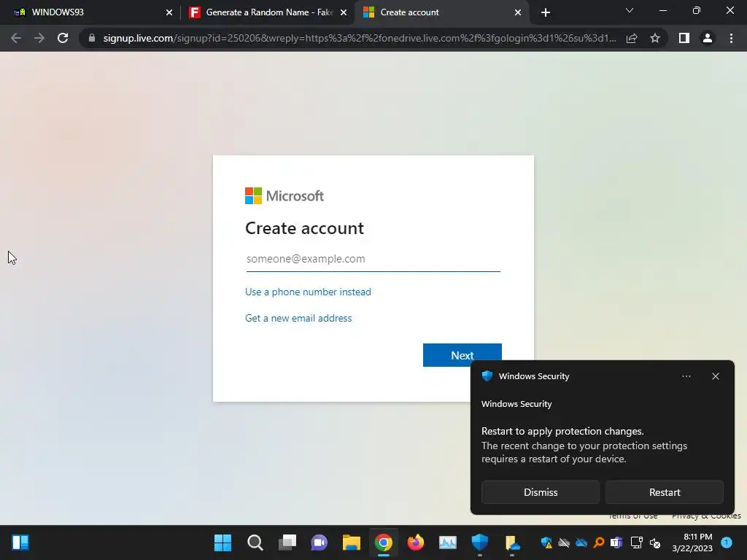Close the Windows Security notification
747x560 pixels.
(x=716, y=376)
